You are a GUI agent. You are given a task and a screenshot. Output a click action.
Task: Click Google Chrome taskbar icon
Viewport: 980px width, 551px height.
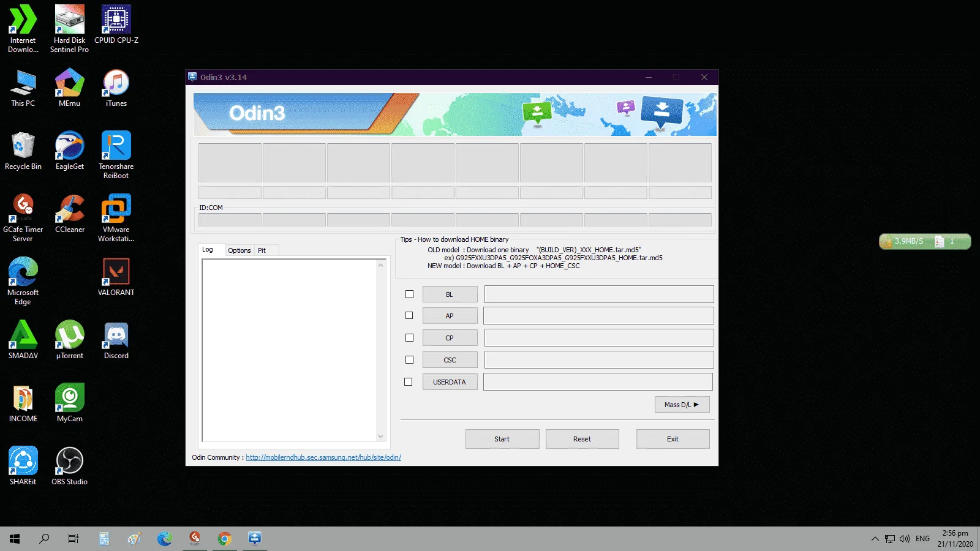point(225,539)
